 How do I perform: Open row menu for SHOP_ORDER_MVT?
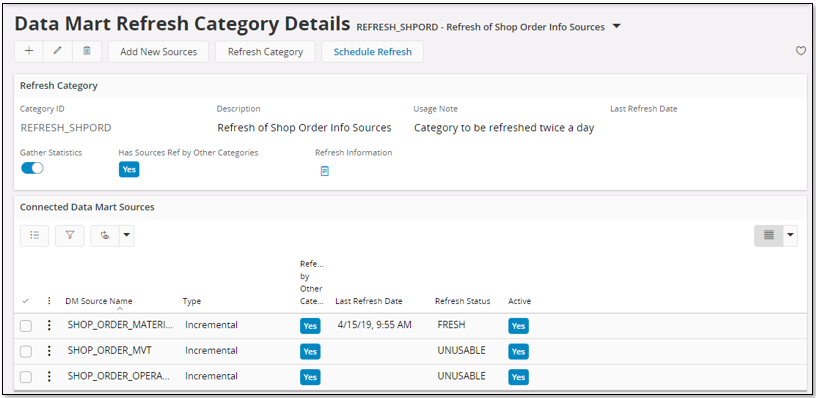[49, 351]
